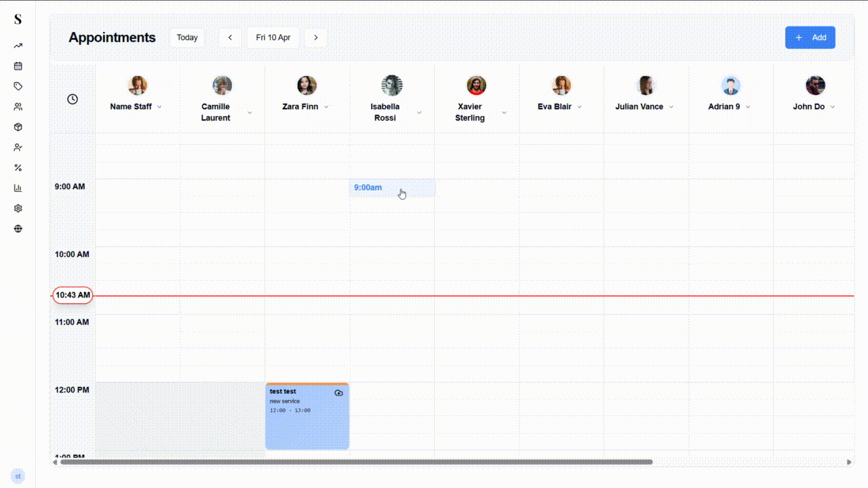Click the clock icon above the time column
This screenshot has width=868, height=488.
click(x=72, y=99)
